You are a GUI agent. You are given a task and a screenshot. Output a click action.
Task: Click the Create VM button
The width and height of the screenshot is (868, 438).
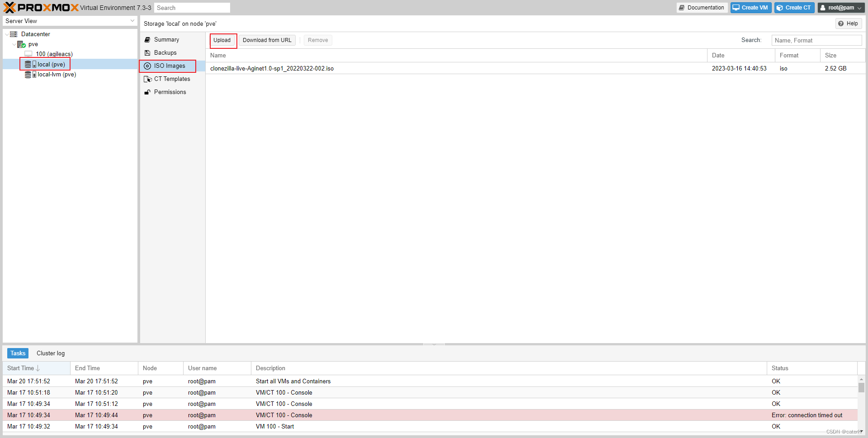point(751,8)
